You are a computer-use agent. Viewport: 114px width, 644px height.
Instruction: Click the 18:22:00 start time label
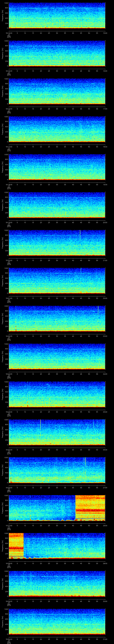click(9, 336)
